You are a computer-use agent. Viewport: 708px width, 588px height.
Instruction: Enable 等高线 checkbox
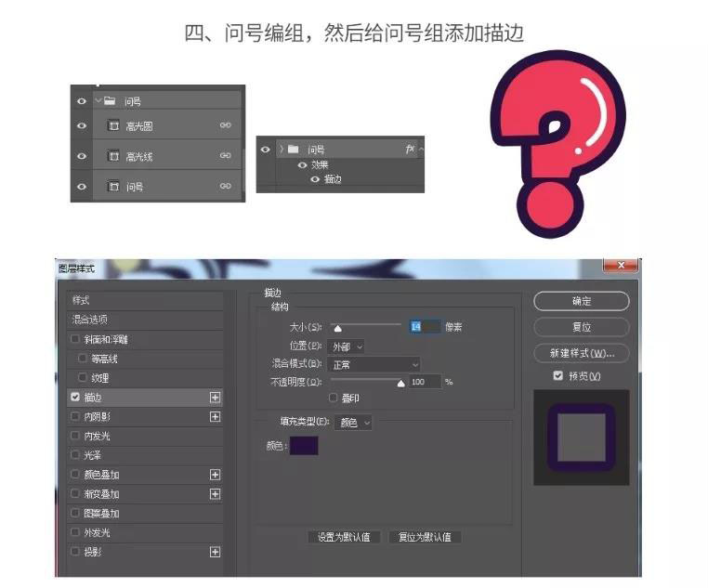pos(82,359)
